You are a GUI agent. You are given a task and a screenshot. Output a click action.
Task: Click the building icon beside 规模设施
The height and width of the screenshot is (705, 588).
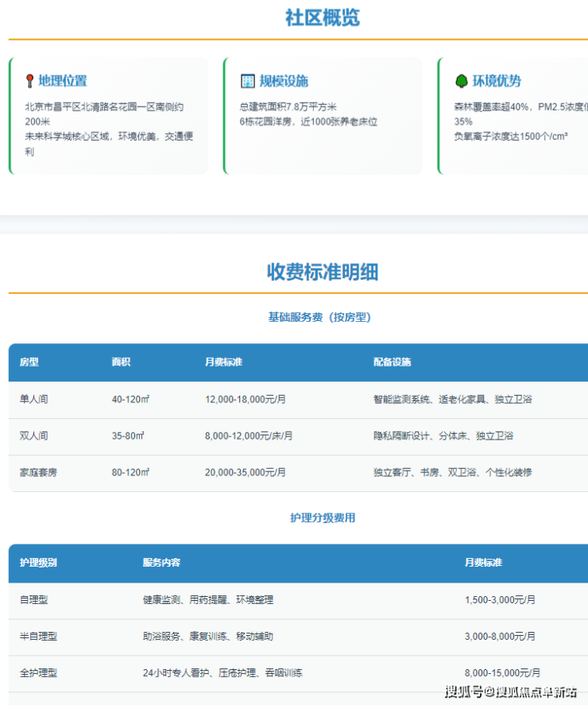tap(248, 81)
